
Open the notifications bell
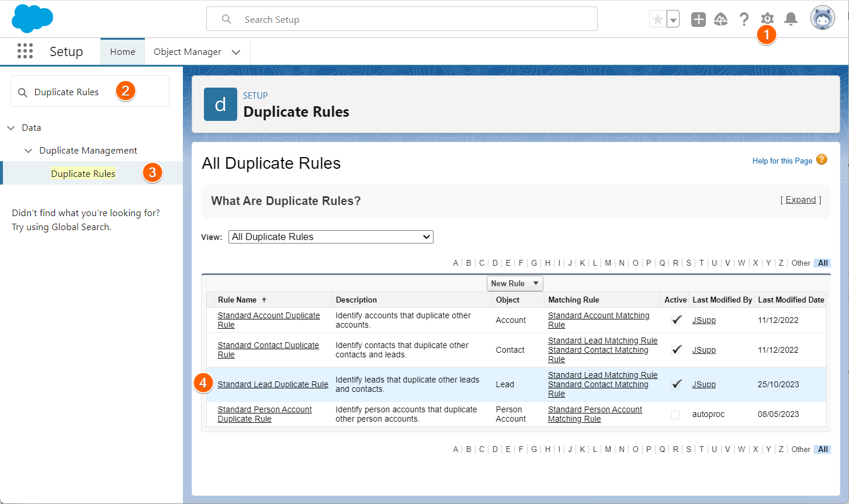[x=791, y=19]
